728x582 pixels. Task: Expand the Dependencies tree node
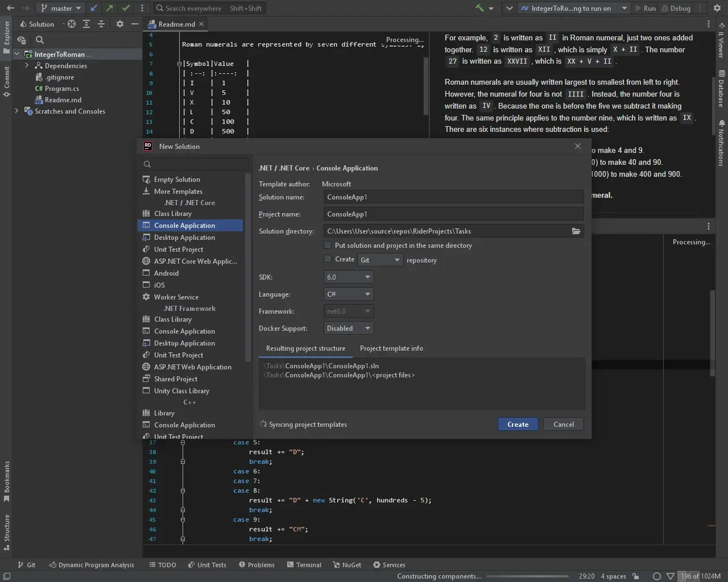click(x=27, y=66)
